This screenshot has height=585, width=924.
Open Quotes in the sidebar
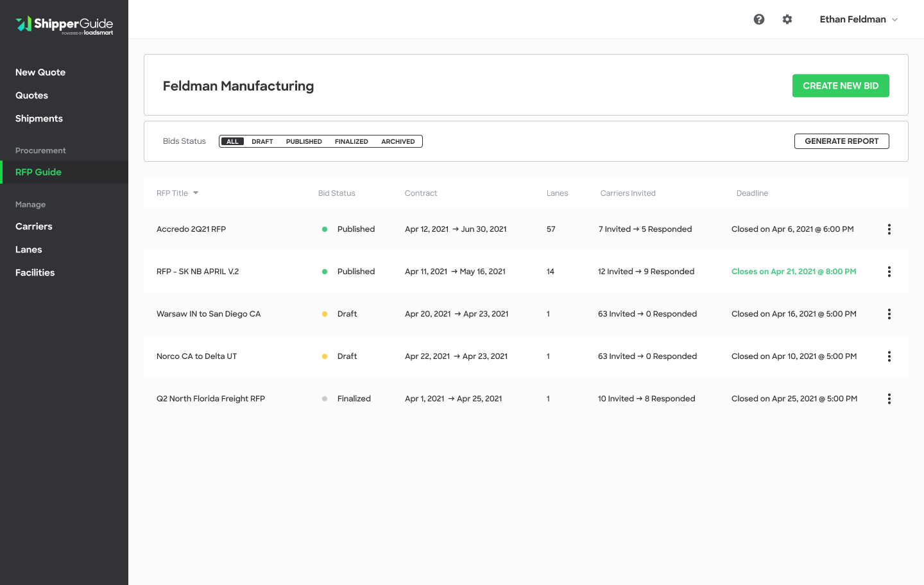(32, 95)
